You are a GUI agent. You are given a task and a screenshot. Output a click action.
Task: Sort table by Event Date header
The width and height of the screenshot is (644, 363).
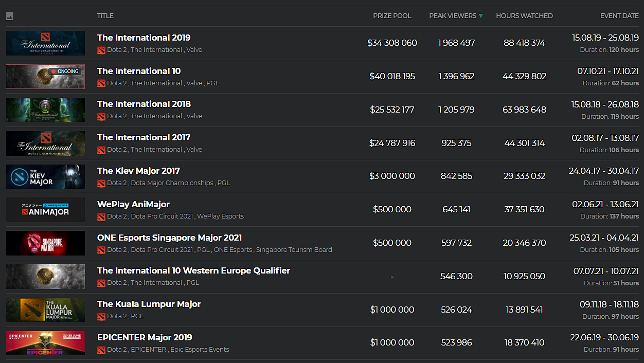619,16
